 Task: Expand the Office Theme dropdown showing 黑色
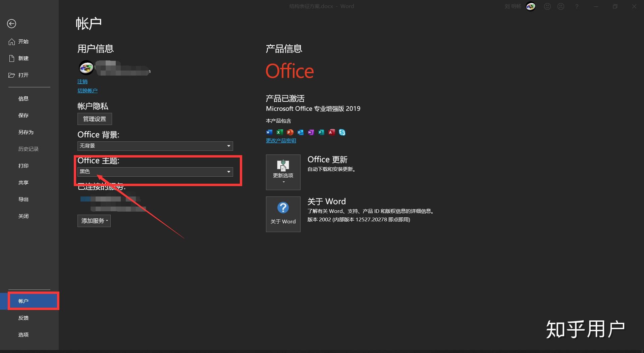[x=155, y=172]
